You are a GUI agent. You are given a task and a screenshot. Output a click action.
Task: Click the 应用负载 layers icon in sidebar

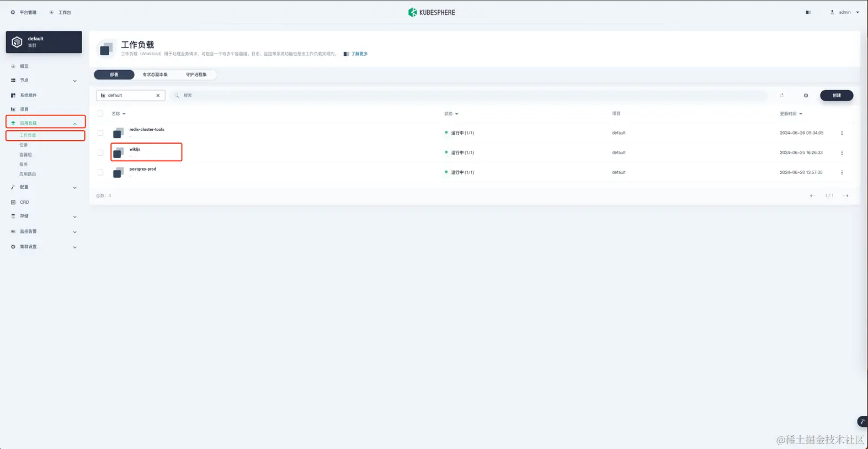click(13, 123)
